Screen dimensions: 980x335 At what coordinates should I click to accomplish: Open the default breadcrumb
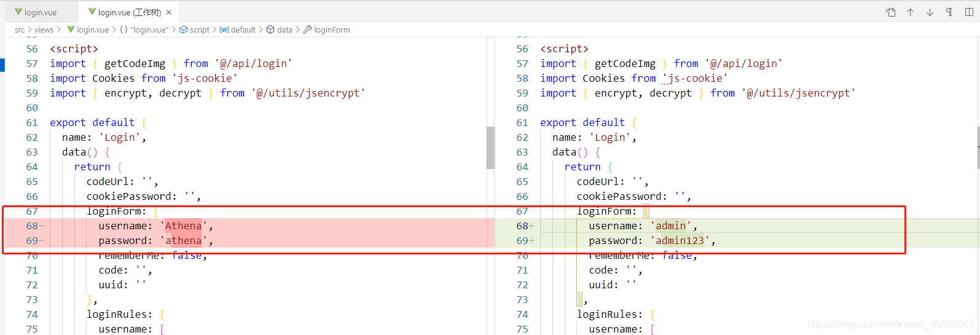tap(238, 30)
